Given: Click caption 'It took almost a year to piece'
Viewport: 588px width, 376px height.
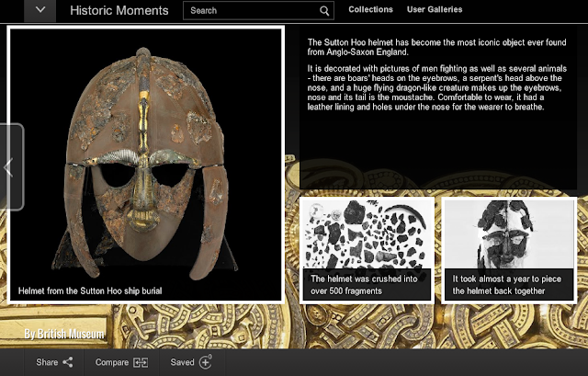Looking at the screenshot, I should pos(506,279).
